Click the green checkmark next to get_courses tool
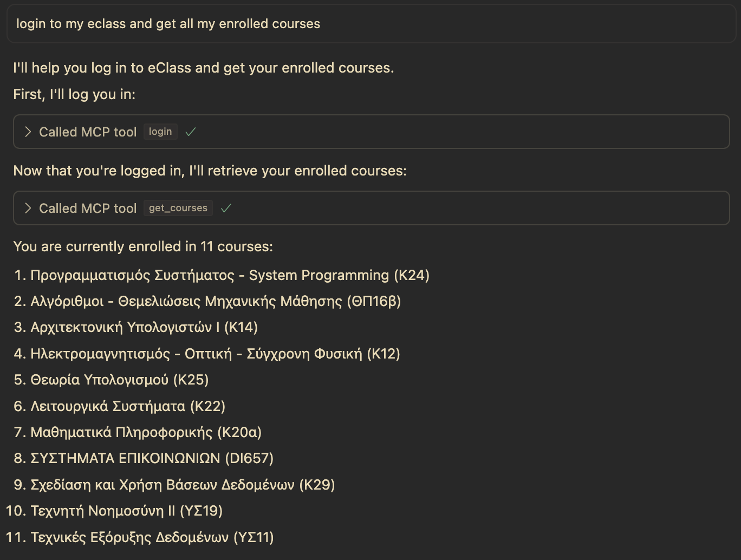Viewport: 741px width, 560px height. pos(226,207)
